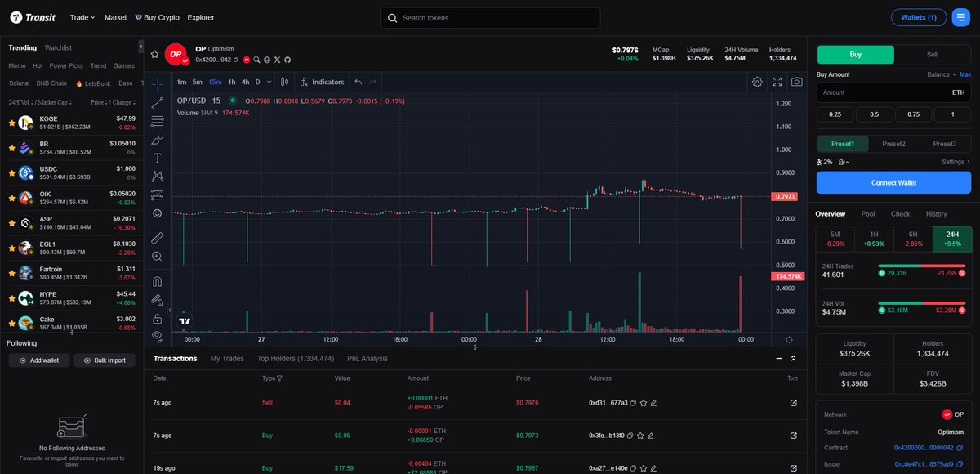Open the Market page
Screen dimensions: 980x474
click(x=115, y=17)
